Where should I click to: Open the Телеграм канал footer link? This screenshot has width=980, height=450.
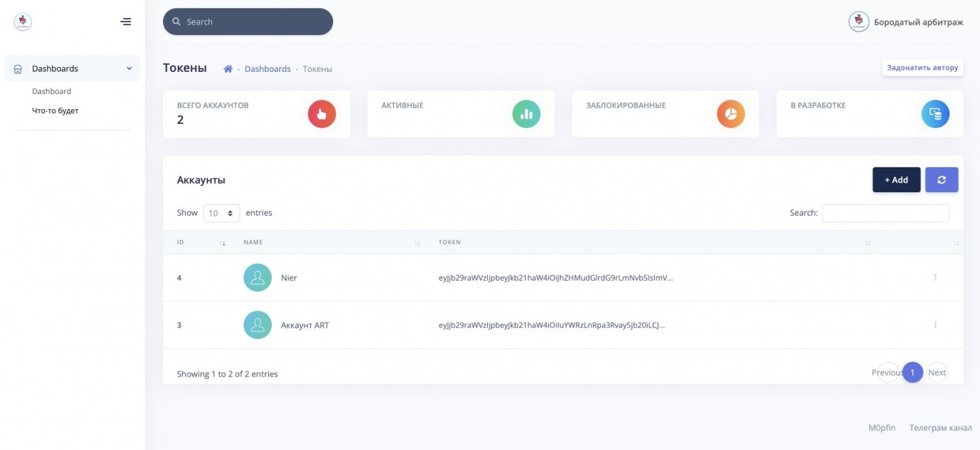point(941,428)
